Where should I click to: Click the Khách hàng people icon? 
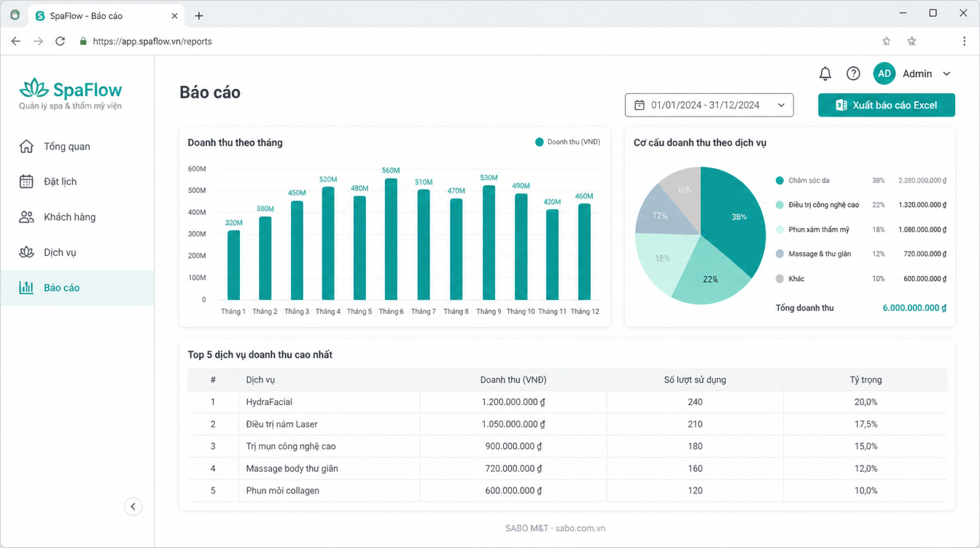(26, 217)
